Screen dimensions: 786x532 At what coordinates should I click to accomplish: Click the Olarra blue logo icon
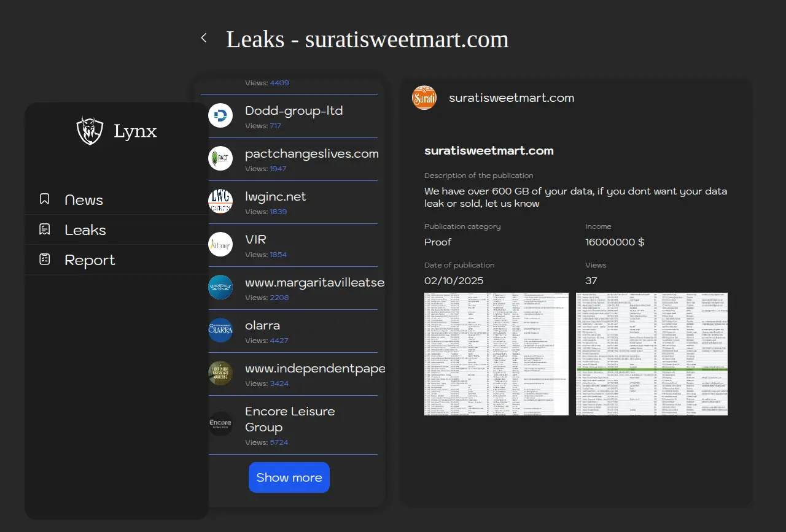click(x=220, y=330)
